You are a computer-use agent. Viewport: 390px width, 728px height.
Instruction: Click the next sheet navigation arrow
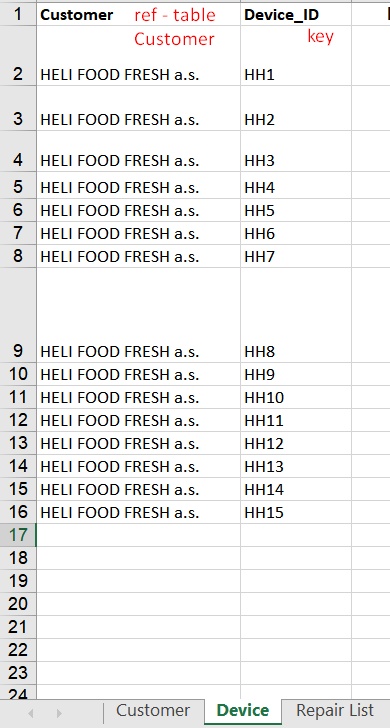coord(59,713)
